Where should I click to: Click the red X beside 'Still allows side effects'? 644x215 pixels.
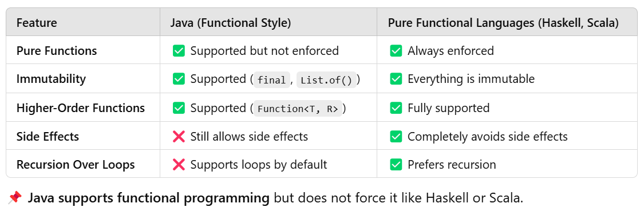[x=179, y=136]
